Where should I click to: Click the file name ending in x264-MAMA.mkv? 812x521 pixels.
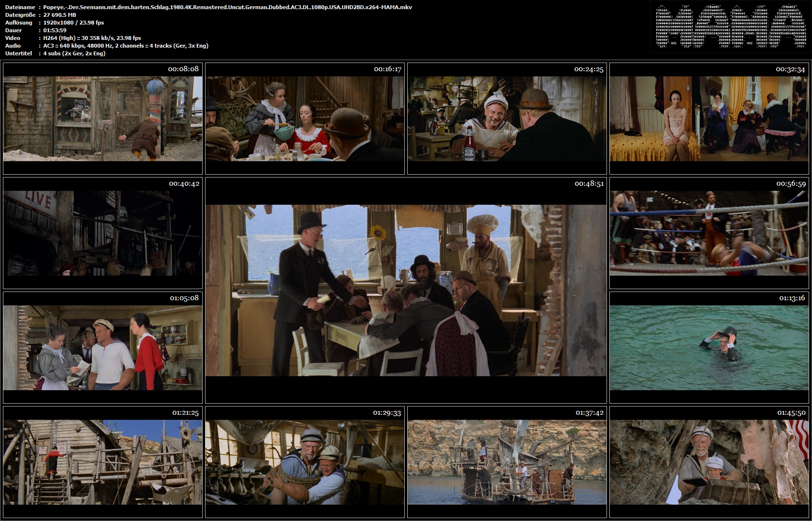tap(228, 7)
